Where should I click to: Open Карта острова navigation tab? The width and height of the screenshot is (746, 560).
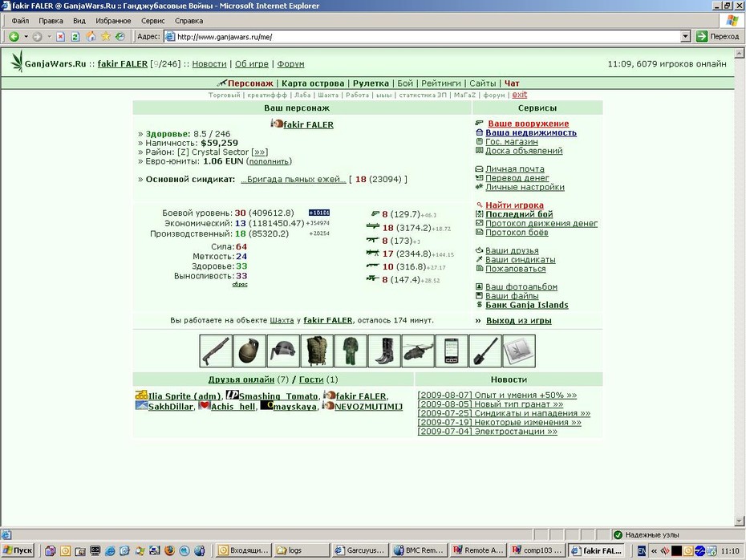(x=313, y=83)
